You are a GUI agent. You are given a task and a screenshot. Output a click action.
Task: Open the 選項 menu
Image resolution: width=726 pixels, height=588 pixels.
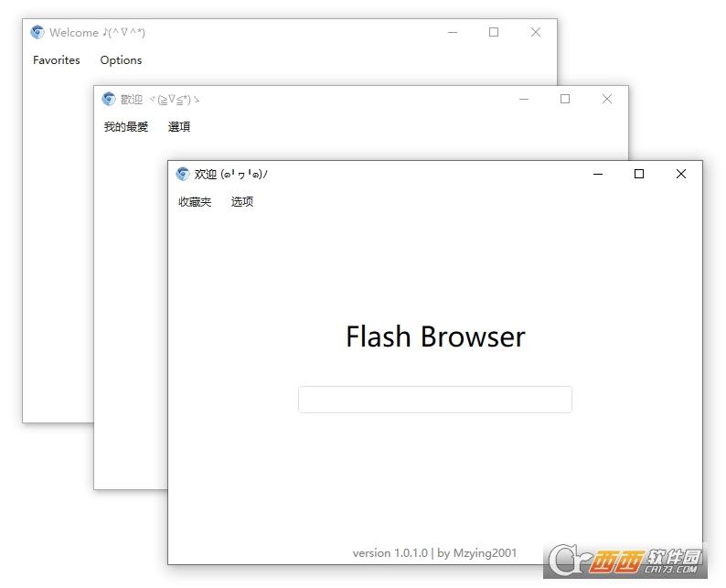(x=179, y=127)
